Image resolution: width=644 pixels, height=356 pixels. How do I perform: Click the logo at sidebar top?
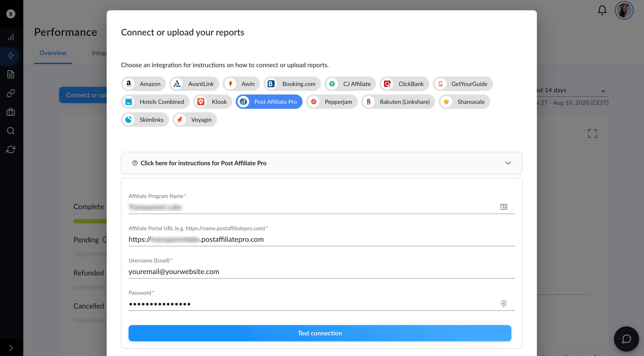(x=11, y=14)
